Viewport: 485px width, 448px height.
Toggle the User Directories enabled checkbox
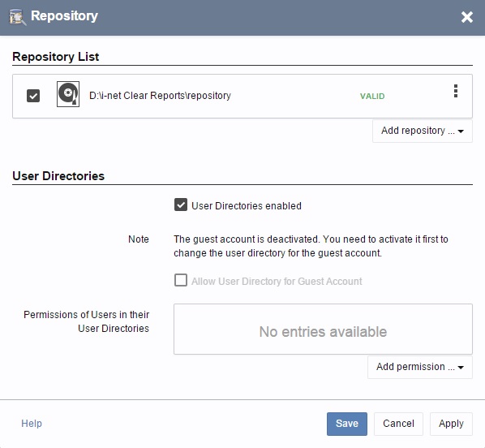pos(181,205)
